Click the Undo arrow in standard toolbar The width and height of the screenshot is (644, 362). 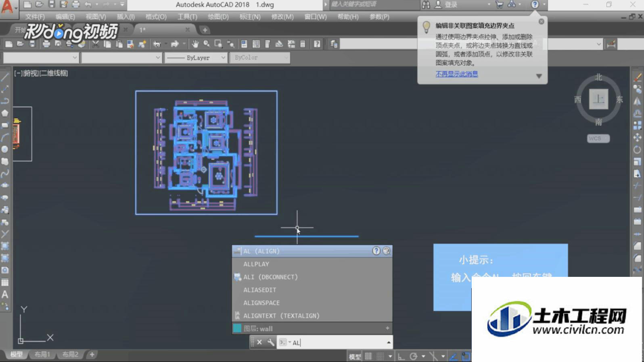(x=157, y=44)
